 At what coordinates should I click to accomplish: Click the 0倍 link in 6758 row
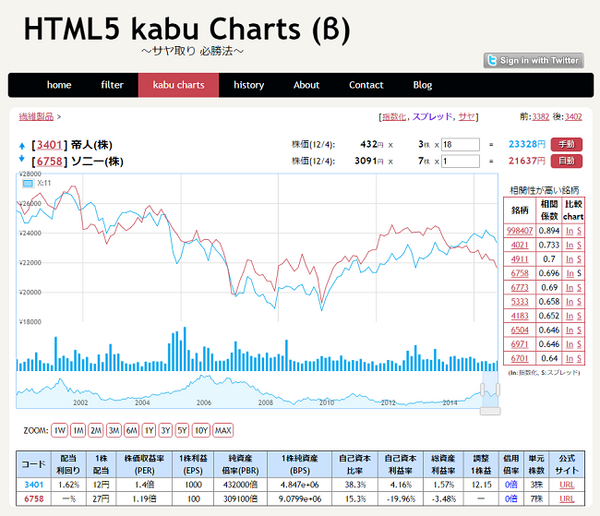(511, 499)
